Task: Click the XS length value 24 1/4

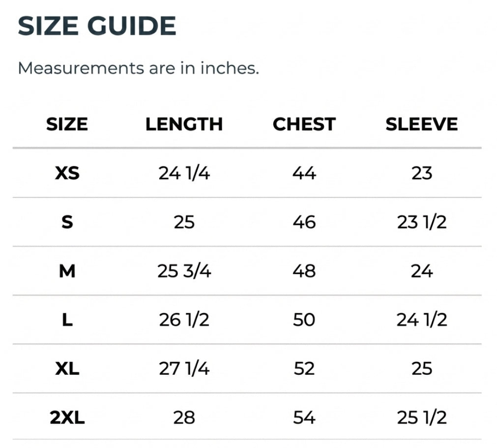Action: click(184, 173)
